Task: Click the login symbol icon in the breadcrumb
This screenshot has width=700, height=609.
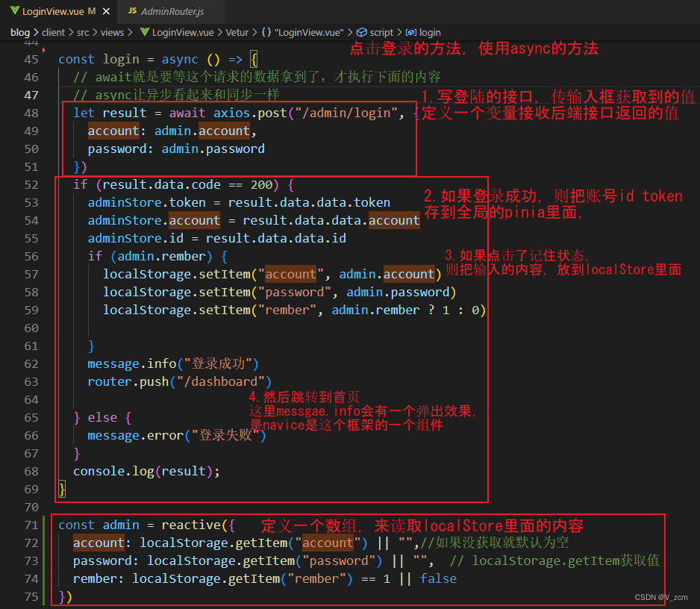Action: click(411, 32)
